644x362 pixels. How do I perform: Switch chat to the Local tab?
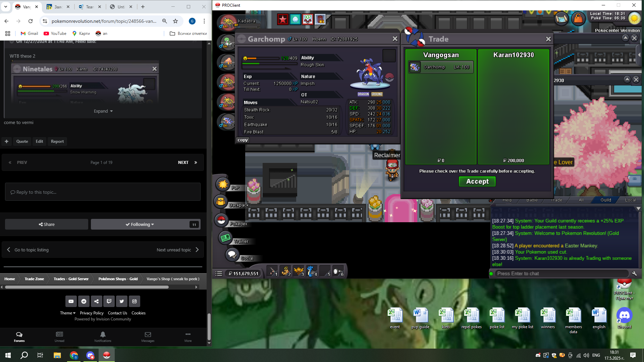[x=630, y=200]
